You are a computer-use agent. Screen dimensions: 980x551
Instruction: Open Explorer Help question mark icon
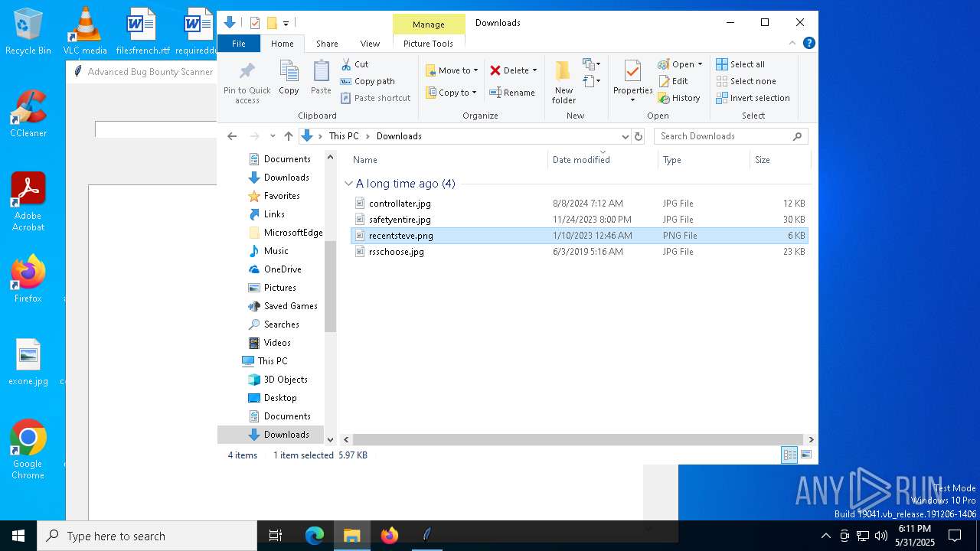coord(808,43)
